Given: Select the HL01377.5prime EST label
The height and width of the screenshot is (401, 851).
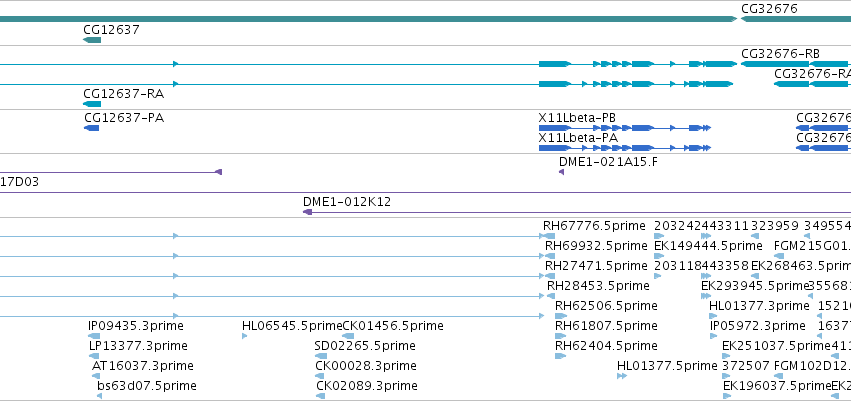Looking at the screenshot, I should (x=667, y=366).
